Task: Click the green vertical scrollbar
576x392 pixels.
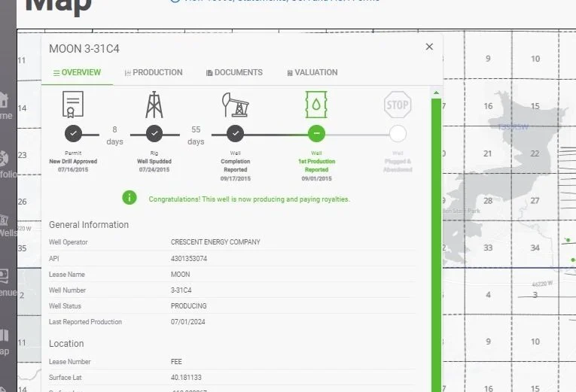Action: (x=436, y=245)
